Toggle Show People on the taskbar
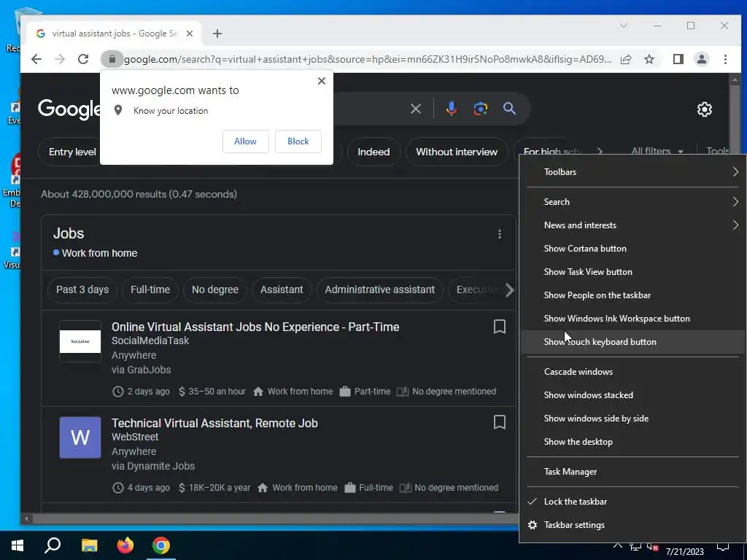The height and width of the screenshot is (560, 747). (x=632, y=295)
